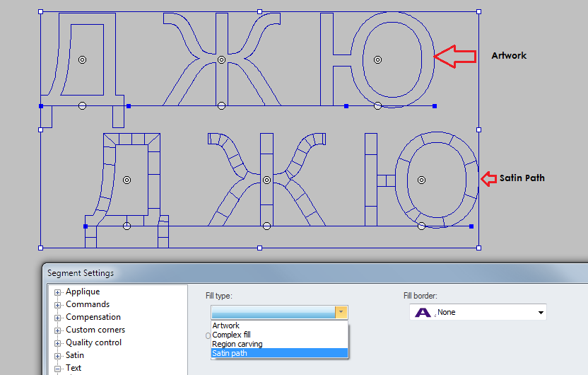Screen dimensions: 588x375
Task: Select the Custom corners tree item
Action: click(x=95, y=330)
